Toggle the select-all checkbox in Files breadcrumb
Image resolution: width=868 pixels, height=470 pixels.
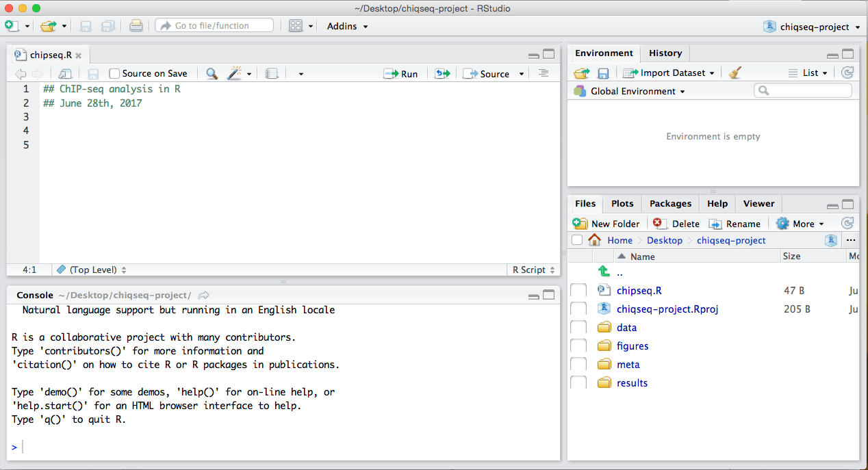pos(577,240)
